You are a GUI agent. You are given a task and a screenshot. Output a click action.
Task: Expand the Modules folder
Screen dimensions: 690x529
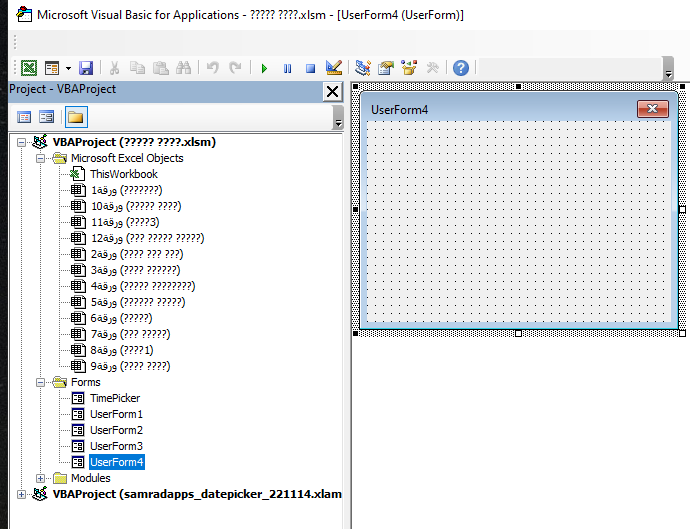pos(41,478)
